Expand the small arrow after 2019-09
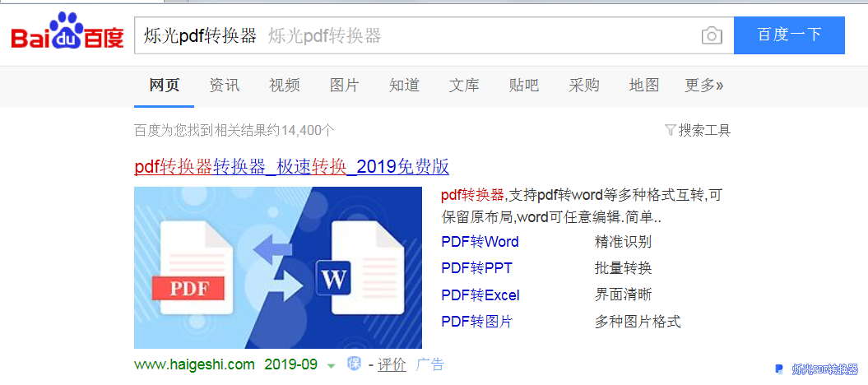Image resolution: width=868 pixels, height=385 pixels. click(331, 365)
